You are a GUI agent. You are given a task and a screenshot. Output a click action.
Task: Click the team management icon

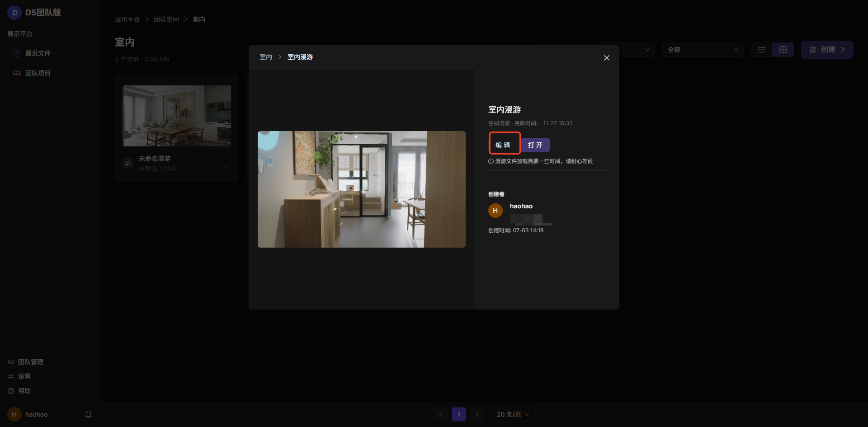click(11, 362)
